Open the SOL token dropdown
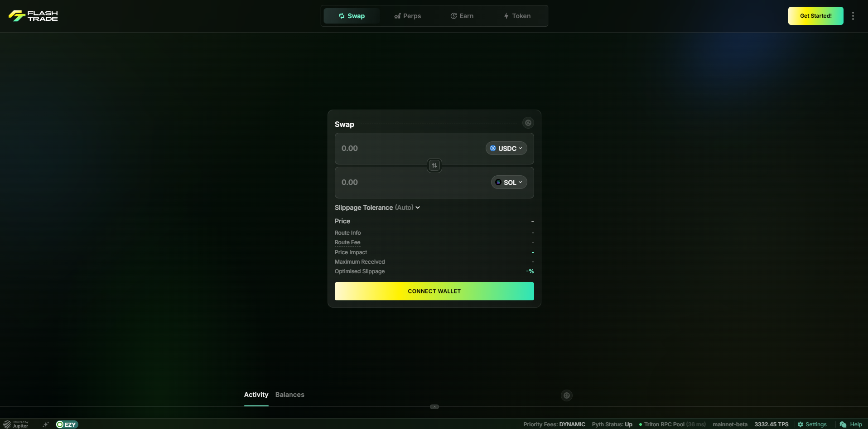Viewport: 868px width, 429px height. tap(509, 183)
